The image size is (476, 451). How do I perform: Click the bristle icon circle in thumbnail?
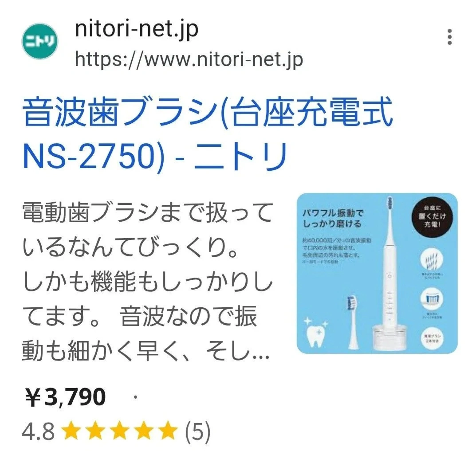pyautogui.click(x=431, y=260)
